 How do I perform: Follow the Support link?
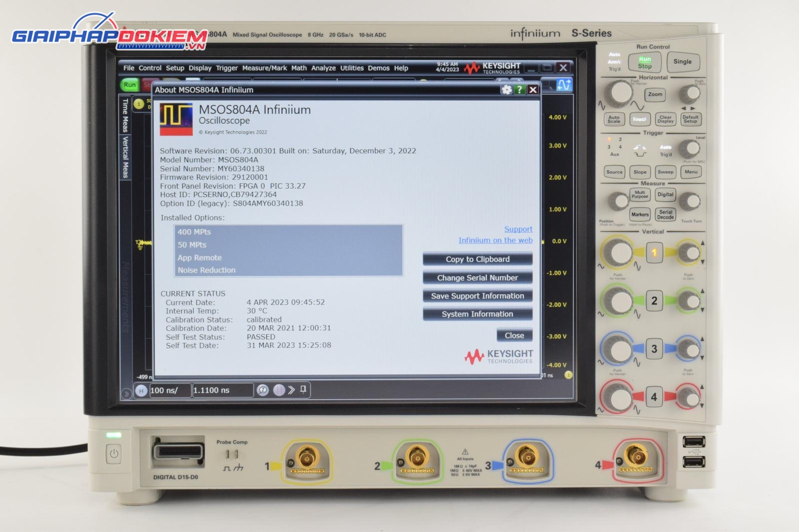pos(518,229)
